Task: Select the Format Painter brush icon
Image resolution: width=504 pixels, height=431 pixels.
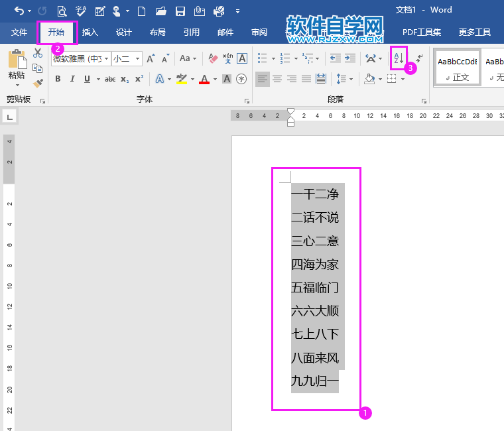Action: [x=38, y=83]
